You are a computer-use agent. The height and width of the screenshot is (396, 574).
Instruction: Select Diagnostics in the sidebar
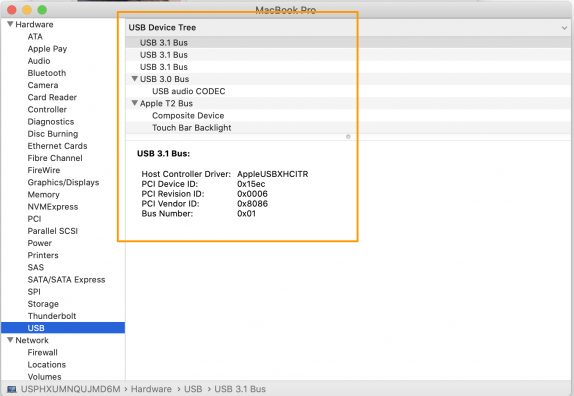51,122
